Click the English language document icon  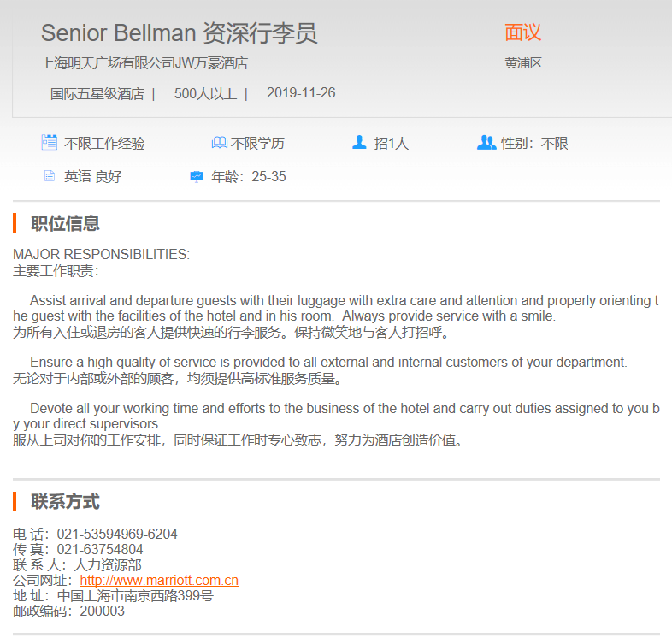50,176
